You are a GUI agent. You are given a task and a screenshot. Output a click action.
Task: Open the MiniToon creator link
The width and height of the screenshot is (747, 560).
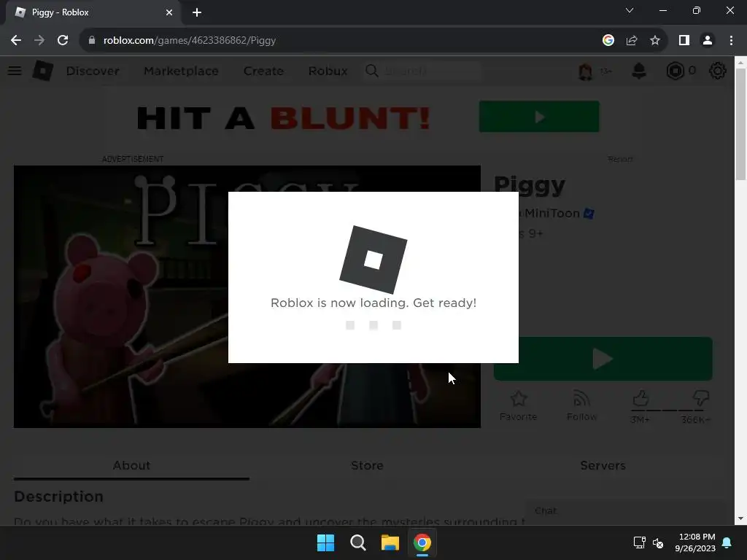[x=552, y=214]
